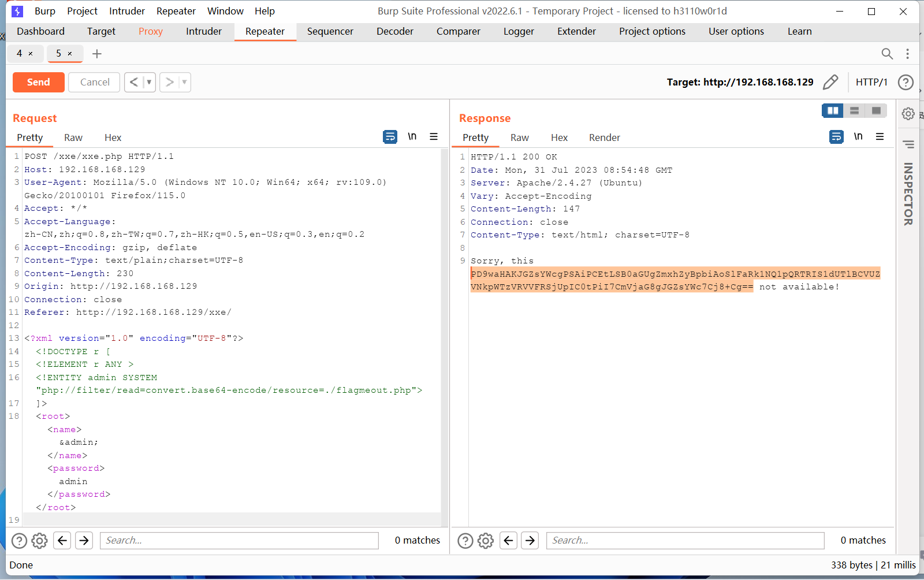Switch to the Decoder tab
This screenshot has height=580, width=924.
pyautogui.click(x=395, y=31)
